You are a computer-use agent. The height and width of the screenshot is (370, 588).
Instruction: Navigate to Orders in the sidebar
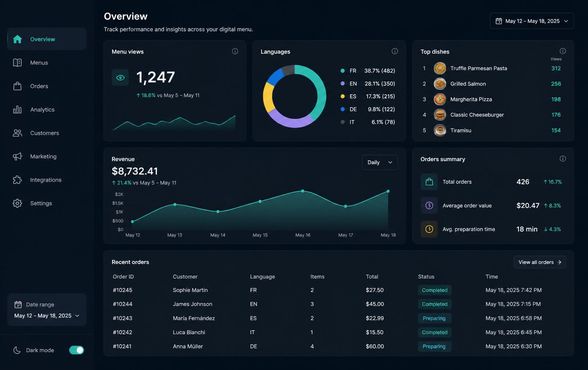click(47, 86)
